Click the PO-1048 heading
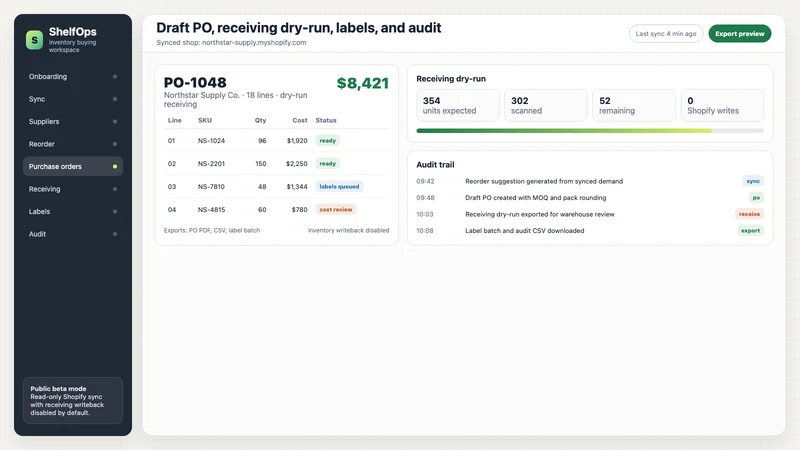This screenshot has height=450, width=800. click(x=195, y=82)
